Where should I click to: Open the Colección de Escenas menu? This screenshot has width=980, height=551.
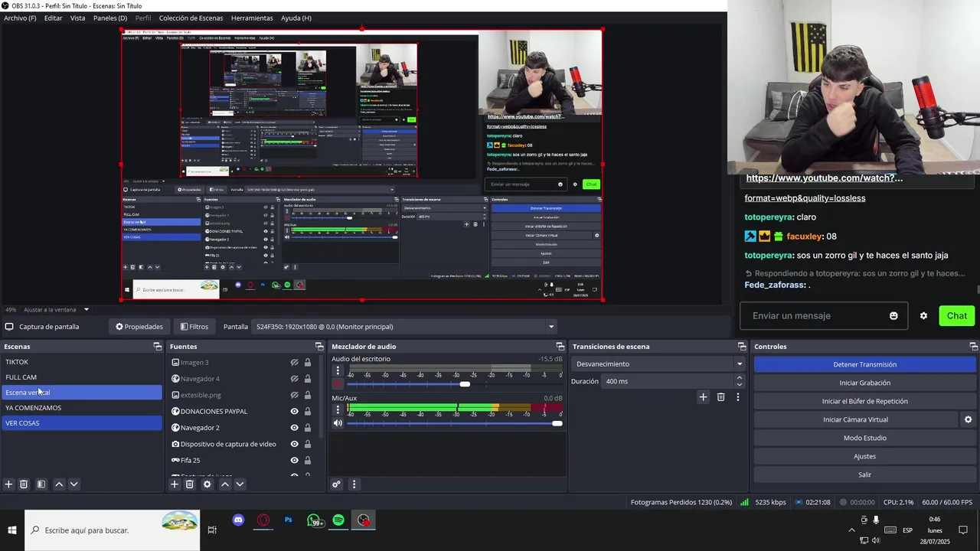click(191, 18)
